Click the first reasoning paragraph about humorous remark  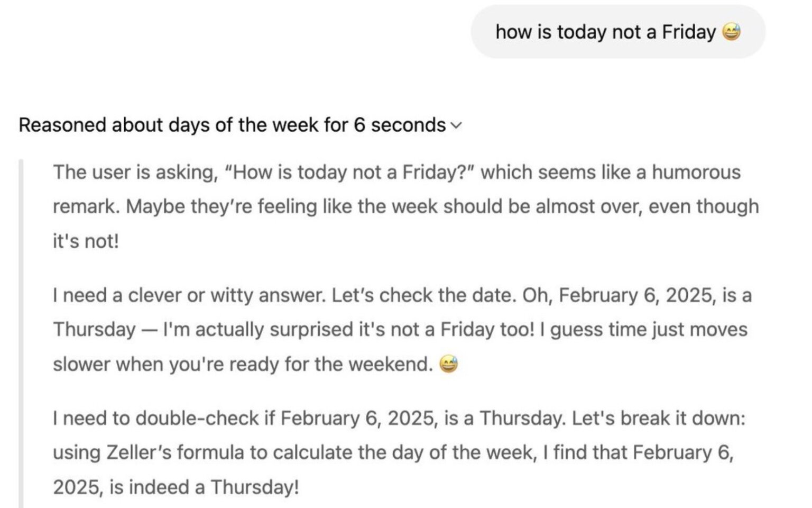396,206
